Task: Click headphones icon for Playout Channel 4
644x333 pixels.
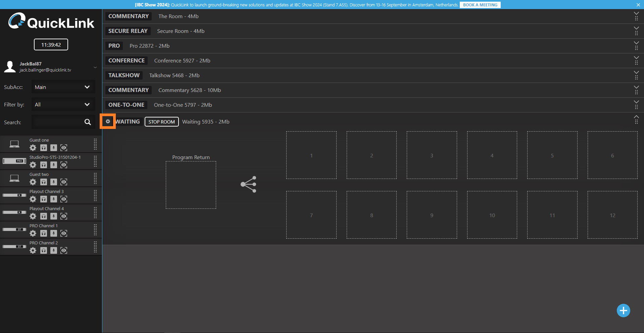Action: click(x=44, y=216)
